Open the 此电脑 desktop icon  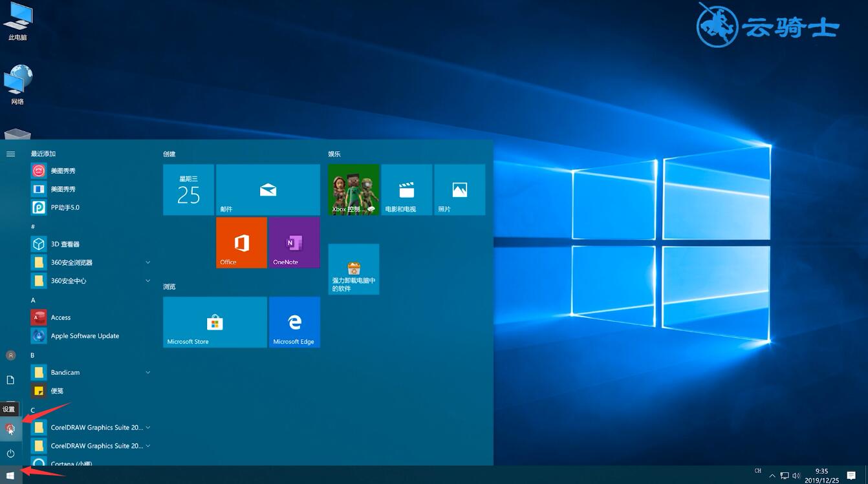[17, 22]
